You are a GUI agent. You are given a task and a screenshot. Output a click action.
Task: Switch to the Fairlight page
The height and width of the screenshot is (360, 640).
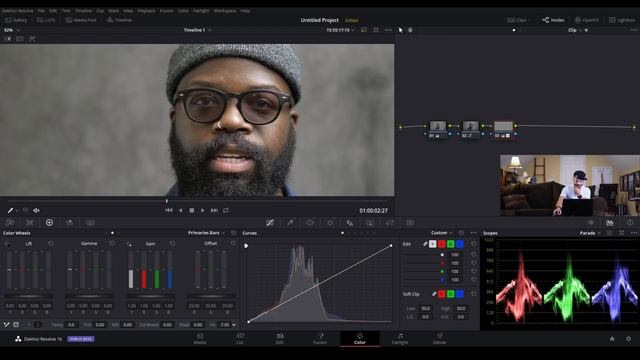point(400,339)
